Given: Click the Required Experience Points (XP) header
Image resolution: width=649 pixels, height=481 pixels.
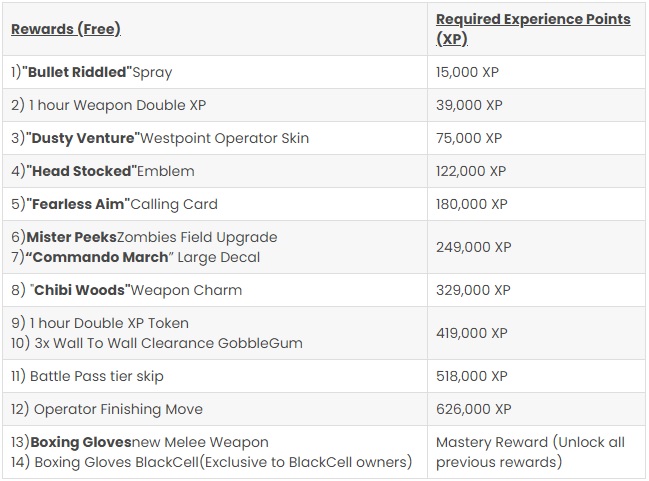Looking at the screenshot, I should tap(533, 29).
